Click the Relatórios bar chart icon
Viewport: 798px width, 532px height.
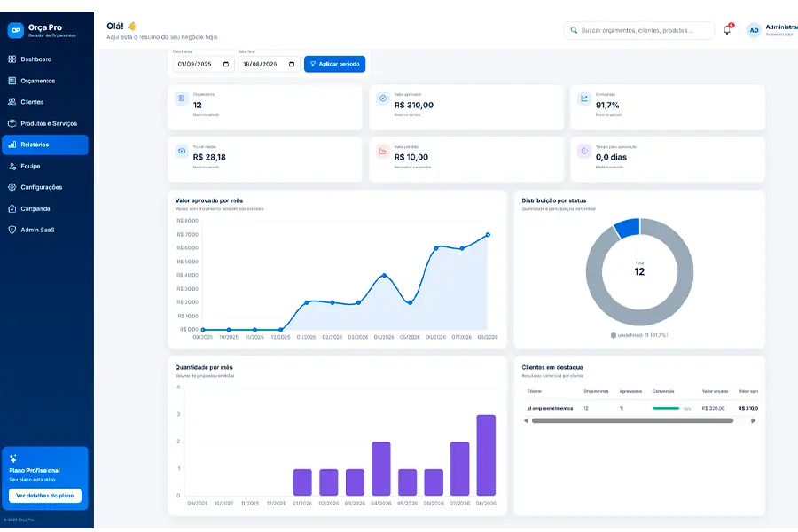coord(12,145)
